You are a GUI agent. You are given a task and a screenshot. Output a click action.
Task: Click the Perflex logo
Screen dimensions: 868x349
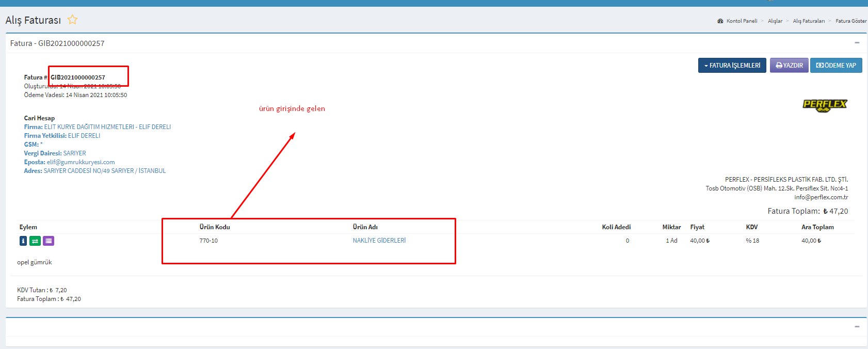point(824,105)
